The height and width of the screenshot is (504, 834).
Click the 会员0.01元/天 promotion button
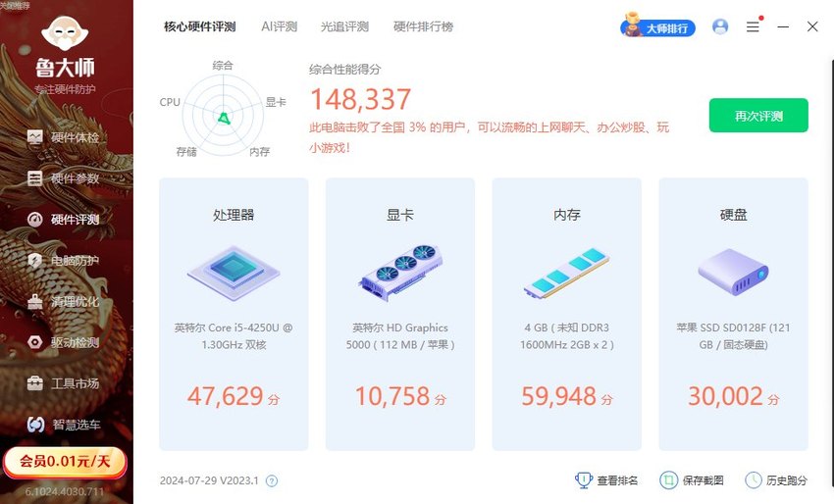click(x=65, y=462)
